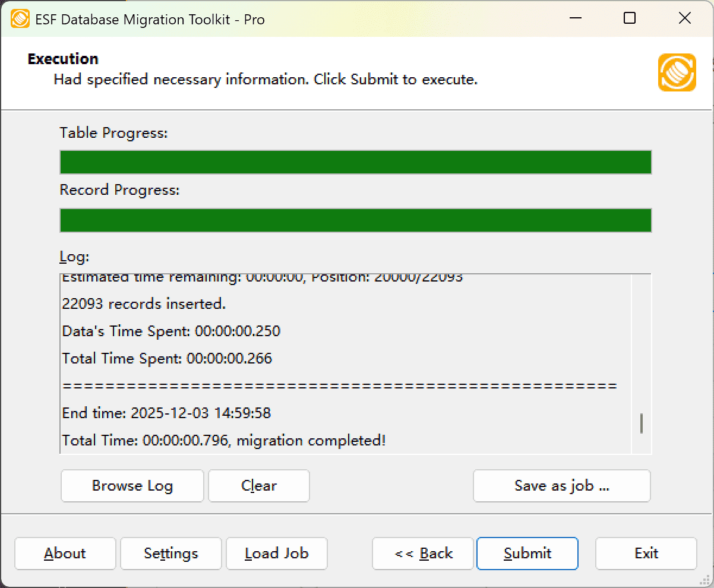This screenshot has height=588, width=714.
Task: Open the About dialog
Action: point(65,554)
